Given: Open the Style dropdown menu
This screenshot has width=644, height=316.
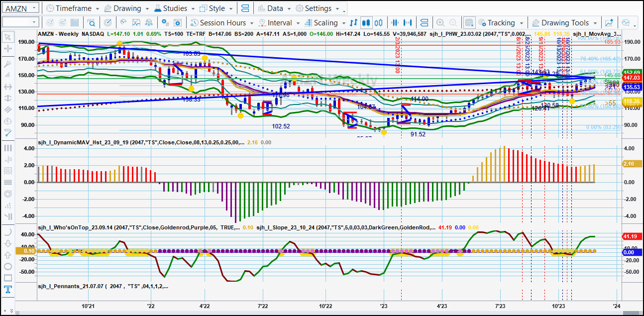Looking at the screenshot, I should click(x=216, y=8).
